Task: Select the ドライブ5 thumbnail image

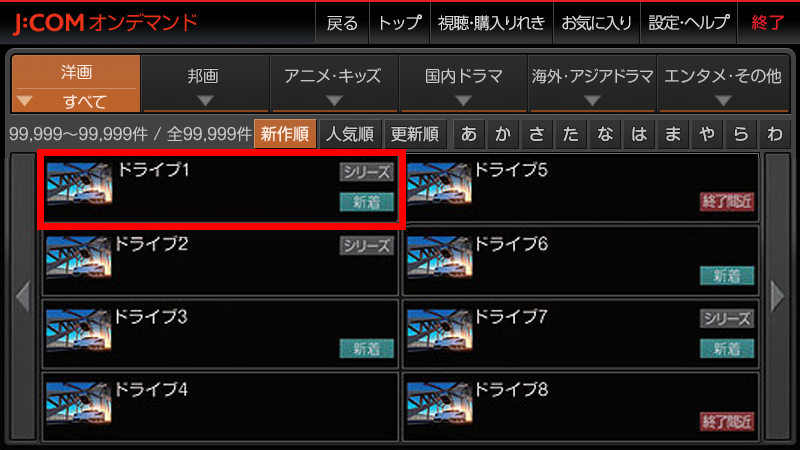Action: click(439, 184)
